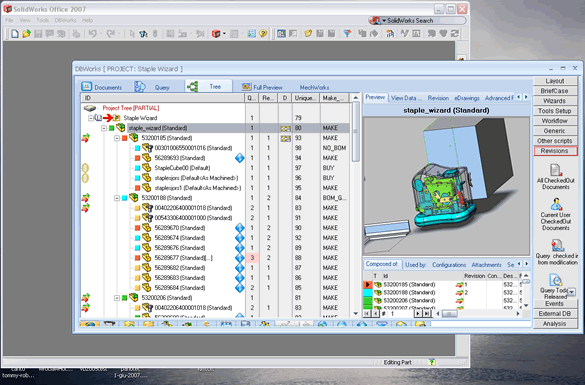Collapse the 53200185 (Standard) tree node
This screenshot has width=585, height=385.
click(x=117, y=138)
